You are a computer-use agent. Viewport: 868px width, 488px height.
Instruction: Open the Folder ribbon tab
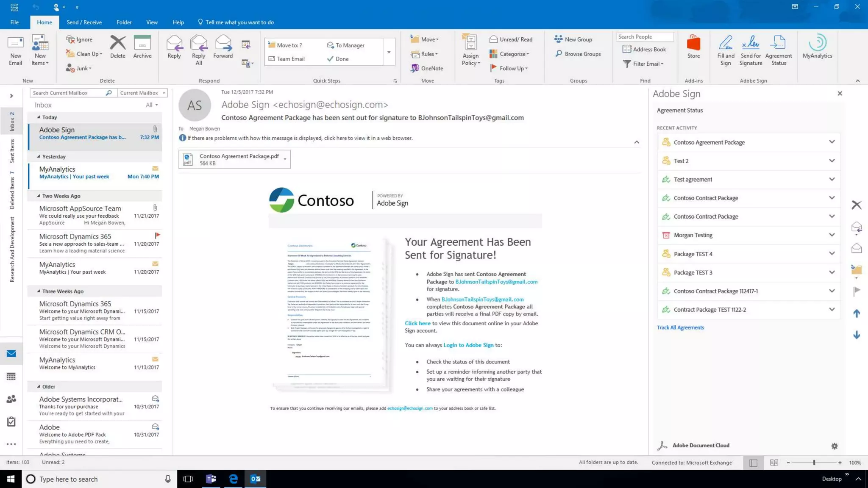124,22
